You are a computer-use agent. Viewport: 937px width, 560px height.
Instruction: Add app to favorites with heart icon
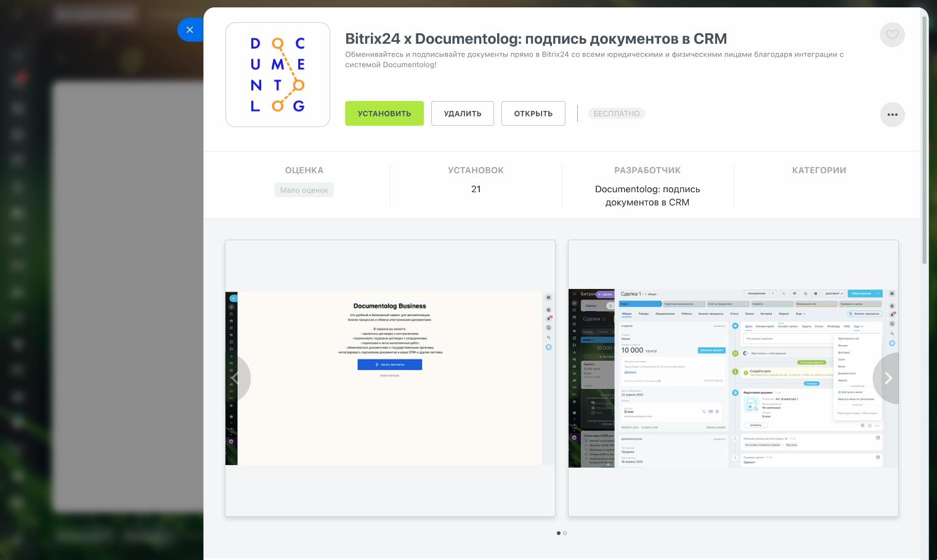892,34
